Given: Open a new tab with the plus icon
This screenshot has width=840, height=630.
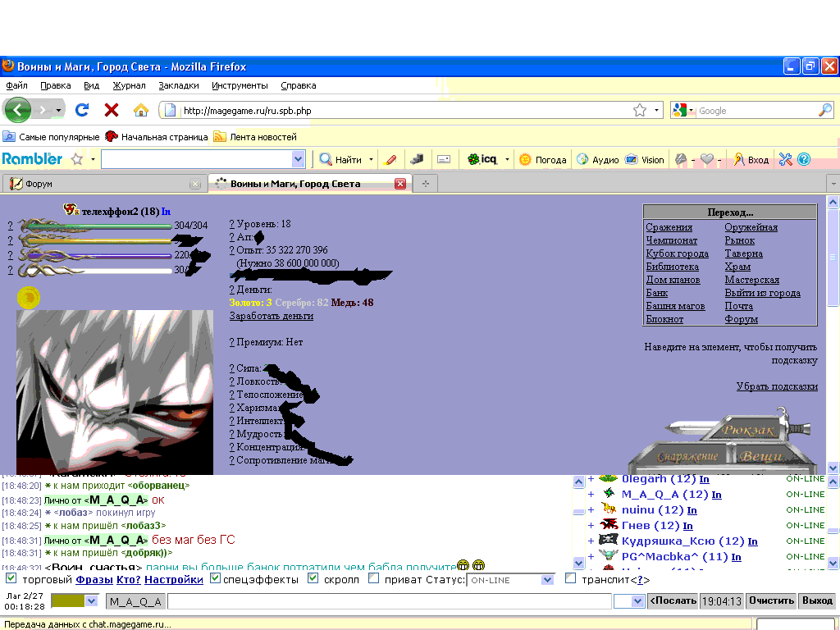Looking at the screenshot, I should coord(426,184).
